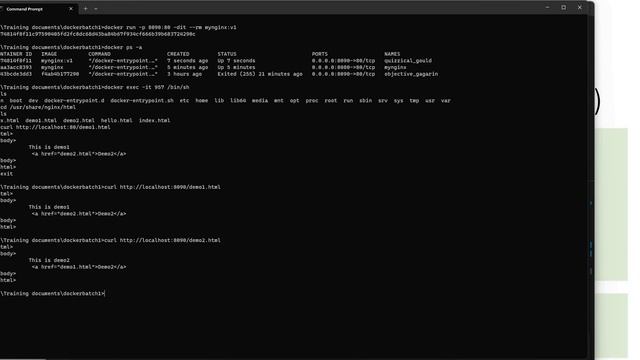This screenshot has height=360, width=640.
Task: Click 'lib64' in the directory listing
Action: coord(238,100)
